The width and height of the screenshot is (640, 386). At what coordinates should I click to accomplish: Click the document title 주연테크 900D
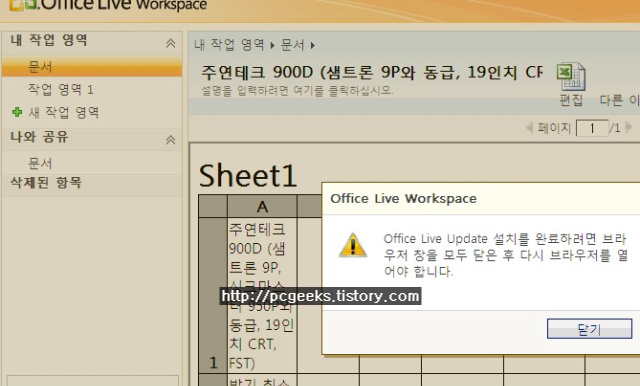371,72
